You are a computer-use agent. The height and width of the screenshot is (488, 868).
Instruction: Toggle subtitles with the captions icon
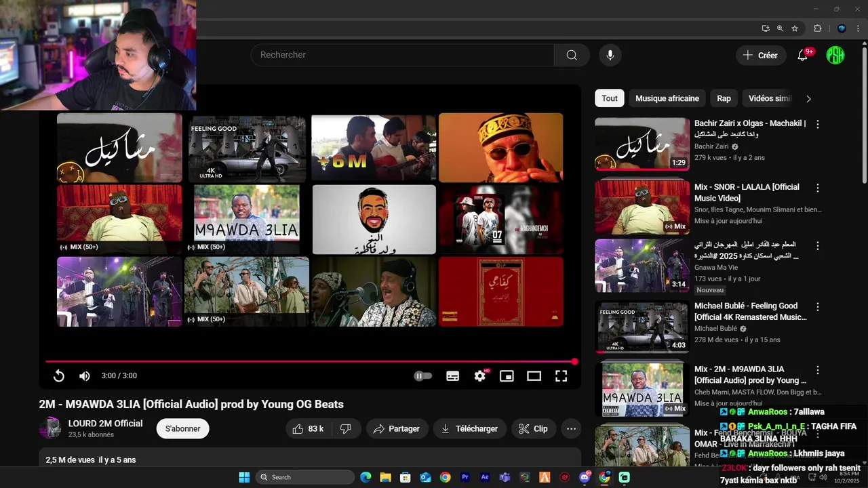click(453, 375)
